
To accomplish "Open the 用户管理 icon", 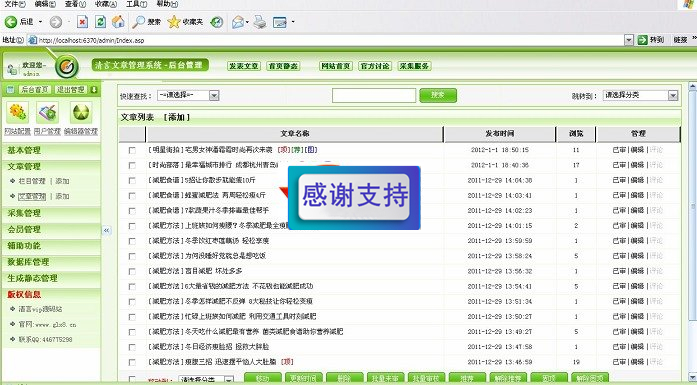I will click(x=47, y=112).
